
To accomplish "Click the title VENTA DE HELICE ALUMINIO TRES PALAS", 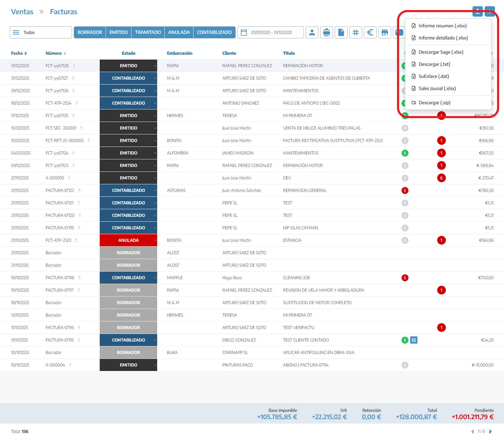I will 322,128.
